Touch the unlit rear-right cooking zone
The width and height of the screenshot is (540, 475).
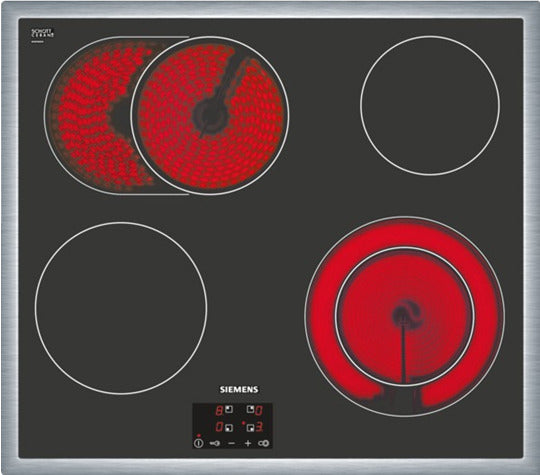(430, 105)
